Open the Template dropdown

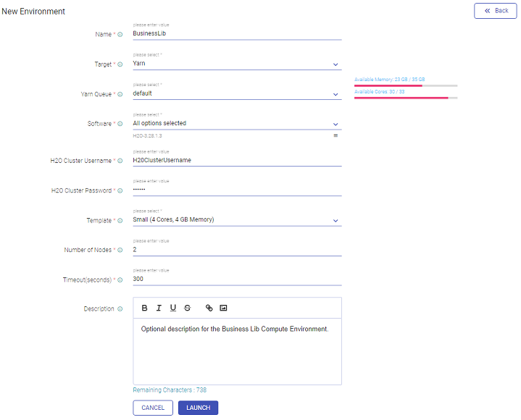click(x=237, y=220)
